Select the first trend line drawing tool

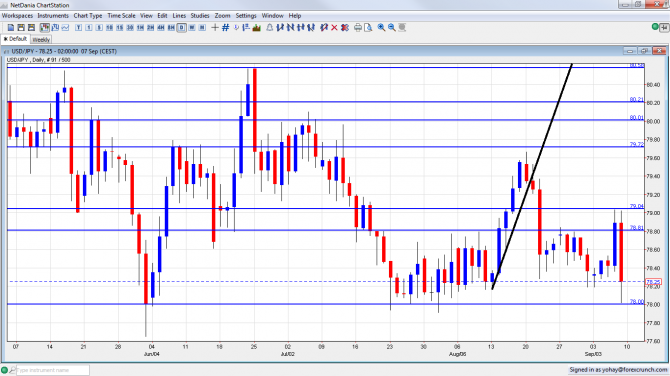coord(280,27)
